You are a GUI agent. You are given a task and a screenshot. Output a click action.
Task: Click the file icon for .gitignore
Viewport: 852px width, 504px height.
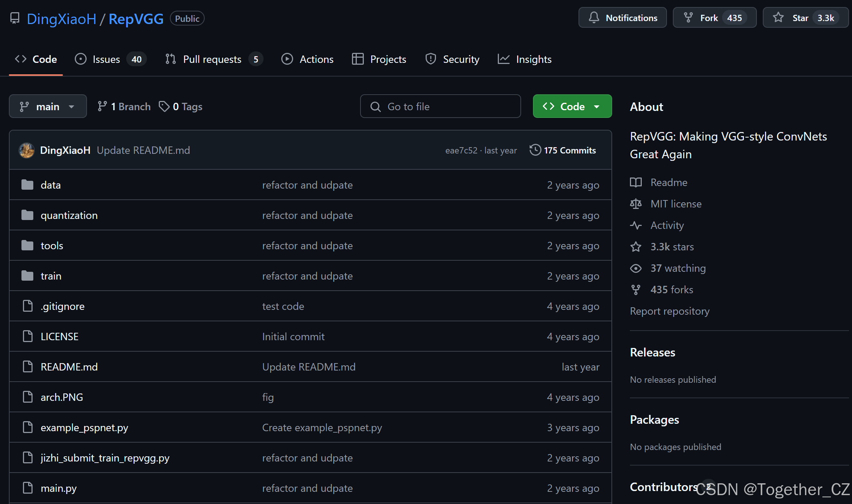click(x=28, y=306)
